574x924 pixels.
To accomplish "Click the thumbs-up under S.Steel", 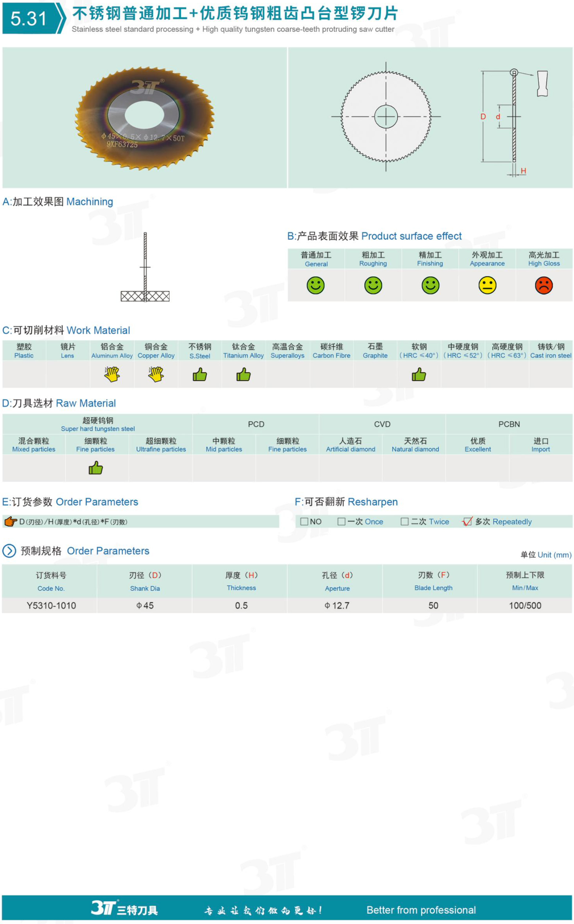I will [200, 374].
